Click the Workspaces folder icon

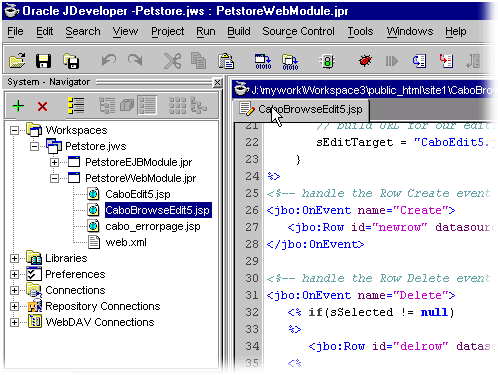coord(34,130)
